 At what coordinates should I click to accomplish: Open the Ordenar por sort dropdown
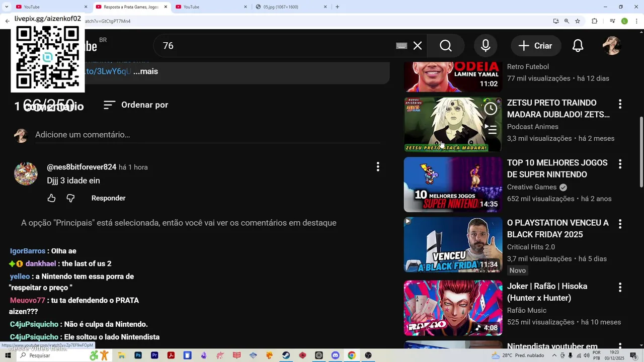(136, 105)
